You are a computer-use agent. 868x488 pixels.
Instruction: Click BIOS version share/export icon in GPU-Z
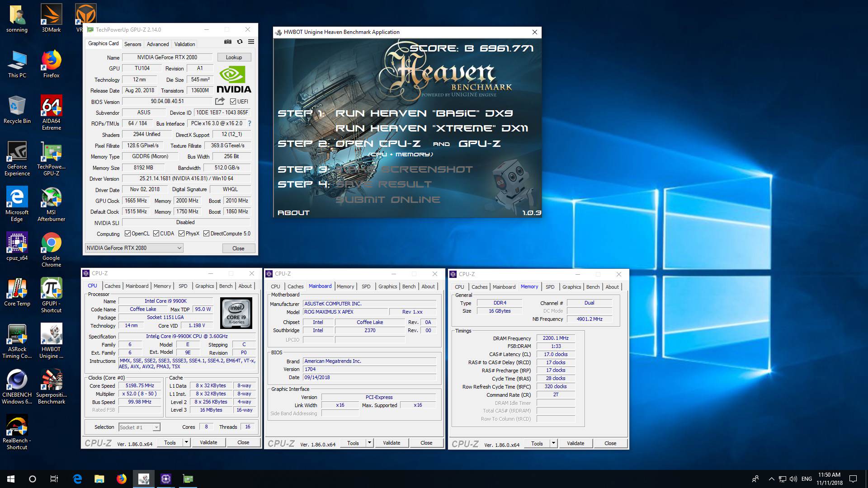[x=220, y=101]
